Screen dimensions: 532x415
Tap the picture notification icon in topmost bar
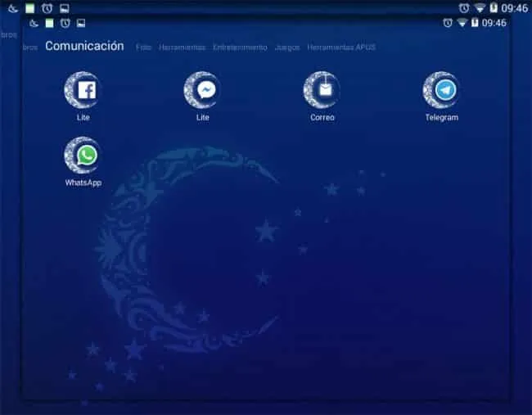(64, 7)
